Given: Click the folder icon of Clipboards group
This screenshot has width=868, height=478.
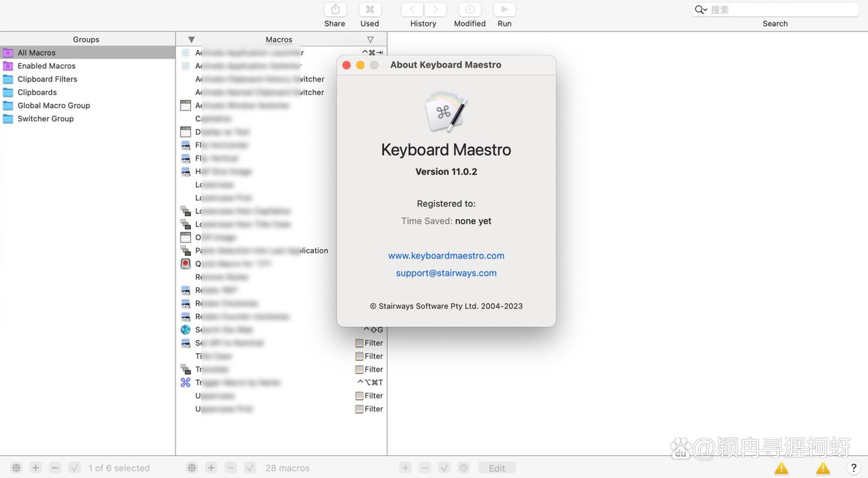Looking at the screenshot, I should (x=8, y=92).
